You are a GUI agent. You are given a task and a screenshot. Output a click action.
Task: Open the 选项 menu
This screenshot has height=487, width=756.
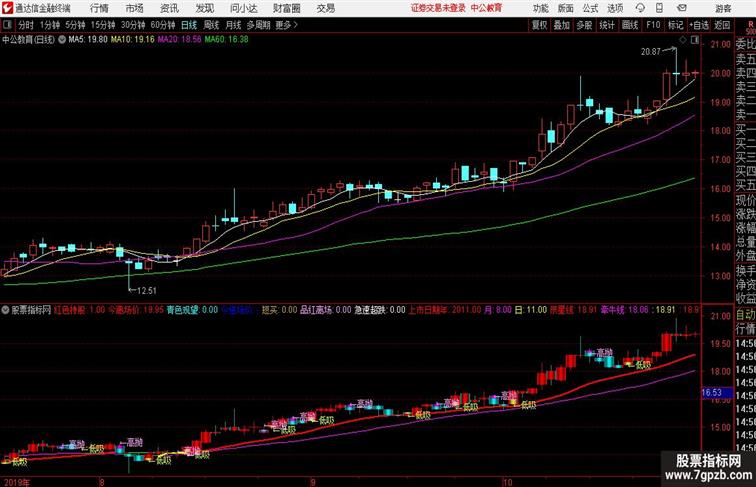pyautogui.click(x=615, y=8)
